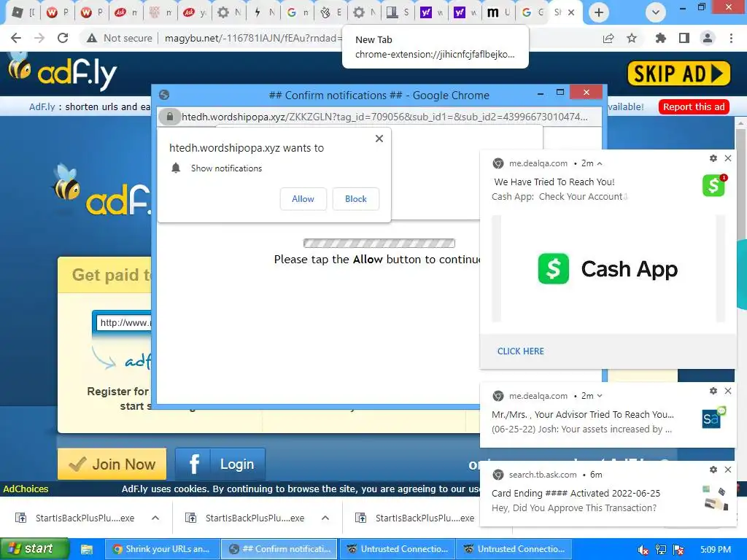Switch to the Google tab beside active tab

pyautogui.click(x=532, y=12)
